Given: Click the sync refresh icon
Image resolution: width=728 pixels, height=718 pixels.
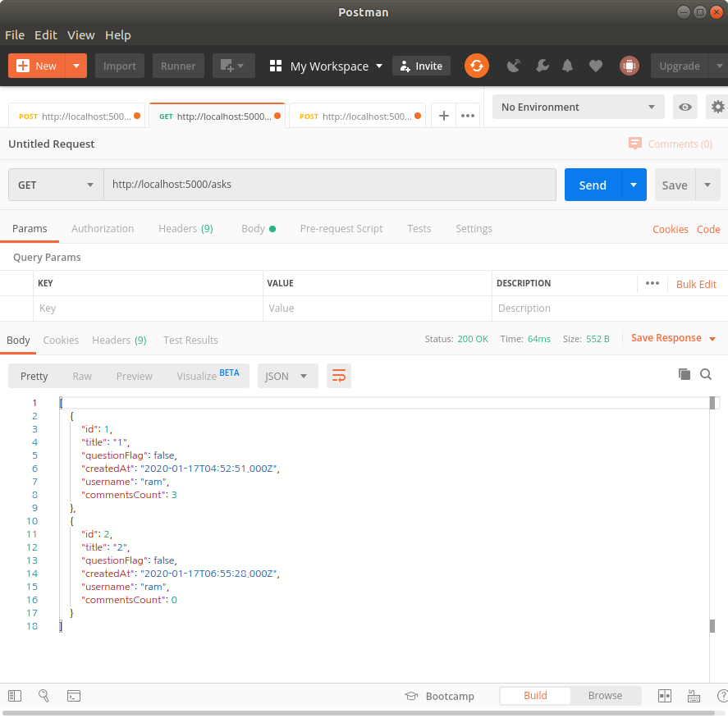Looking at the screenshot, I should (x=476, y=66).
